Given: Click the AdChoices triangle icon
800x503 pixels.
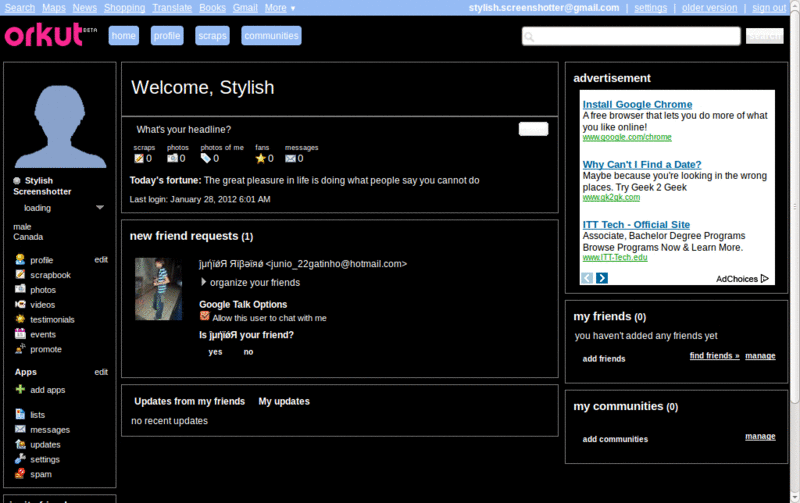Looking at the screenshot, I should (x=764, y=279).
